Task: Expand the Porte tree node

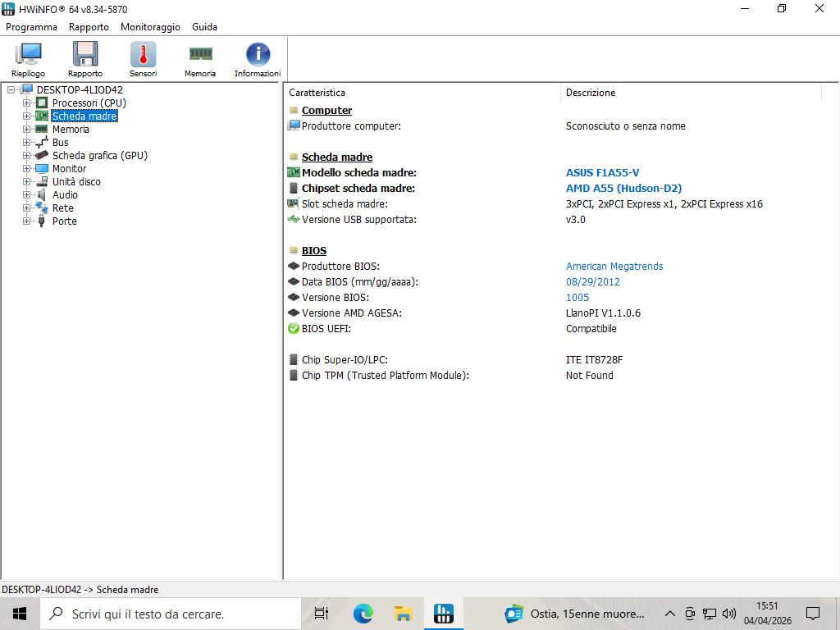Action: click(x=26, y=221)
